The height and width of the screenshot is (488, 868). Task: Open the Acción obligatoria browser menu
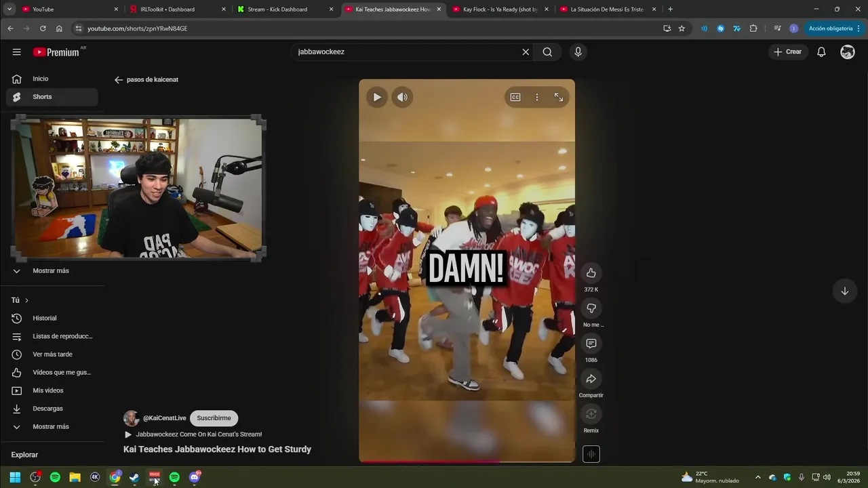tap(834, 28)
